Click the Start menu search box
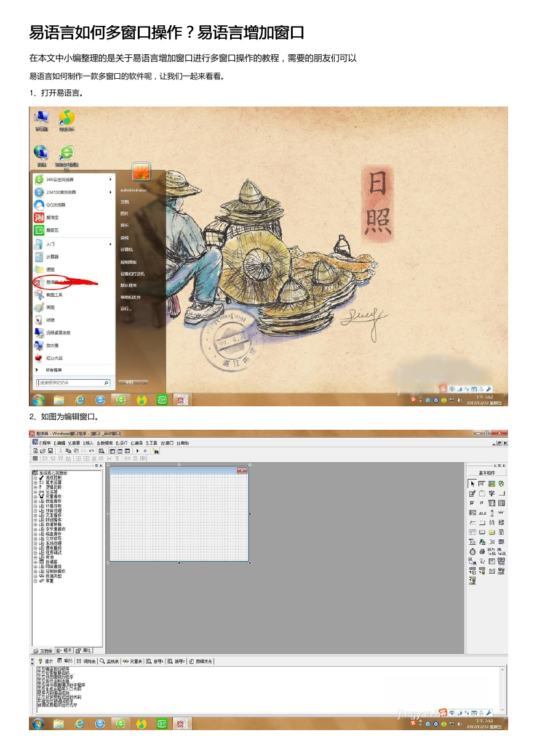Image resolution: width=534 pixels, height=756 pixels. click(74, 383)
